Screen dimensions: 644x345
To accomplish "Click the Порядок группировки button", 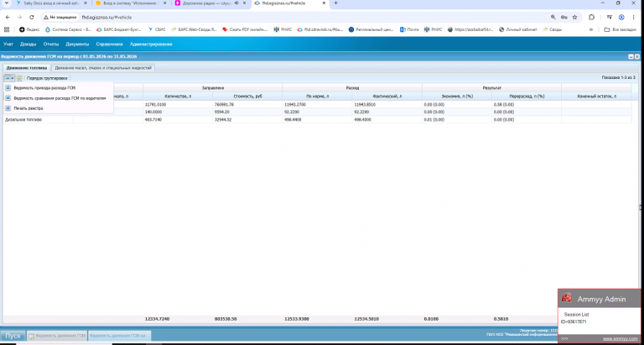I will click(47, 78).
